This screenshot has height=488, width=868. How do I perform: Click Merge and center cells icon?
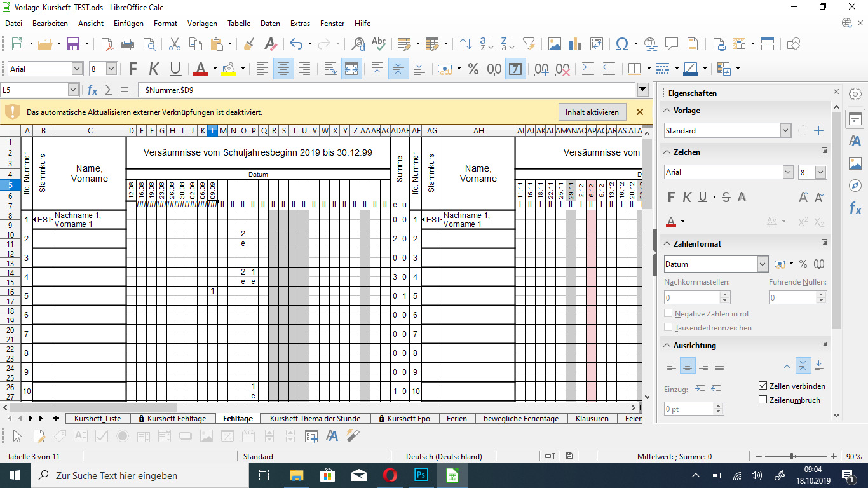351,69
